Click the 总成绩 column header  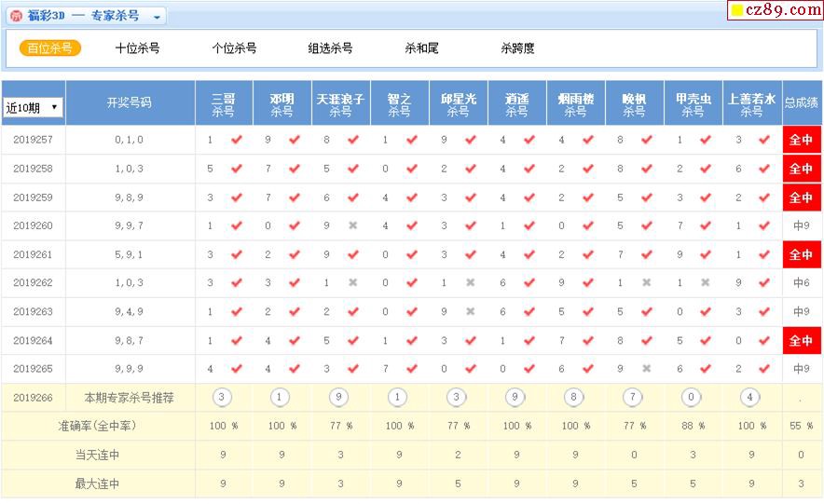802,102
